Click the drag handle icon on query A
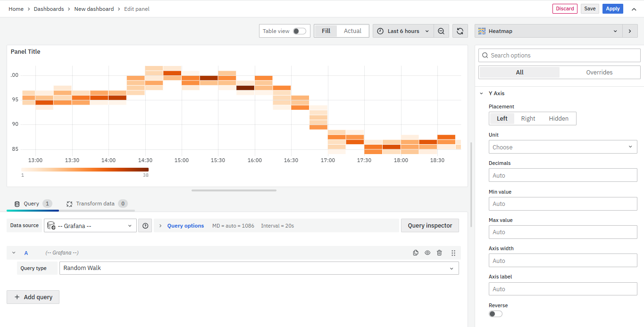Image resolution: width=644 pixels, height=327 pixels. click(453, 253)
